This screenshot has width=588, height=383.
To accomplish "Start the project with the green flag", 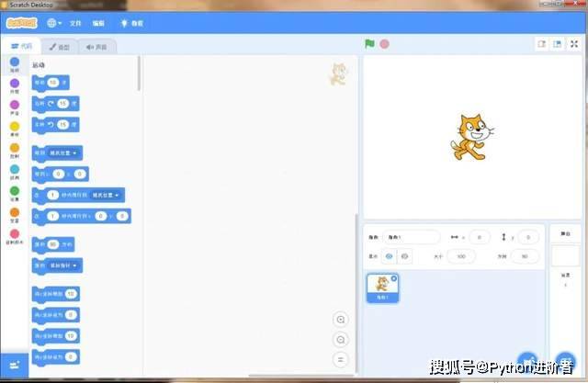I will click(369, 44).
